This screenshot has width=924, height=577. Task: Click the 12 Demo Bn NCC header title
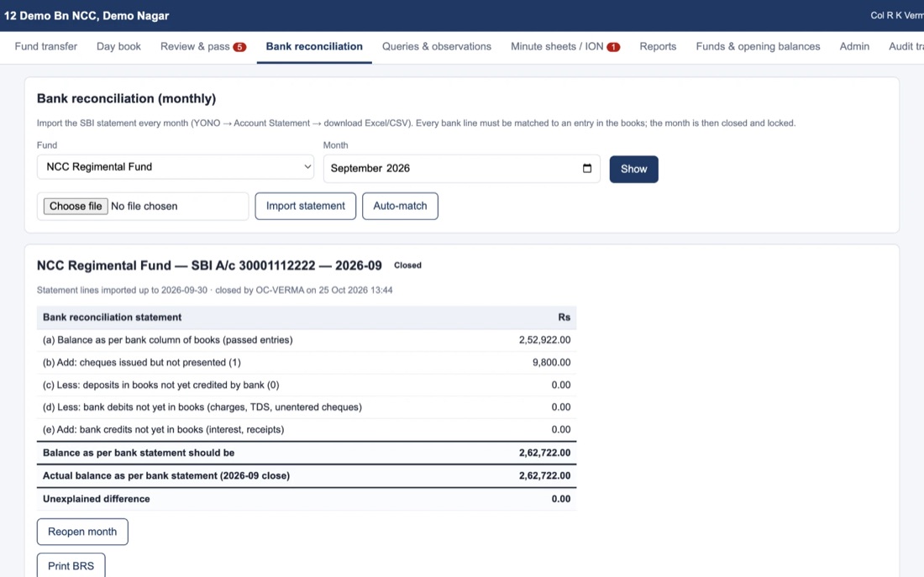[87, 16]
